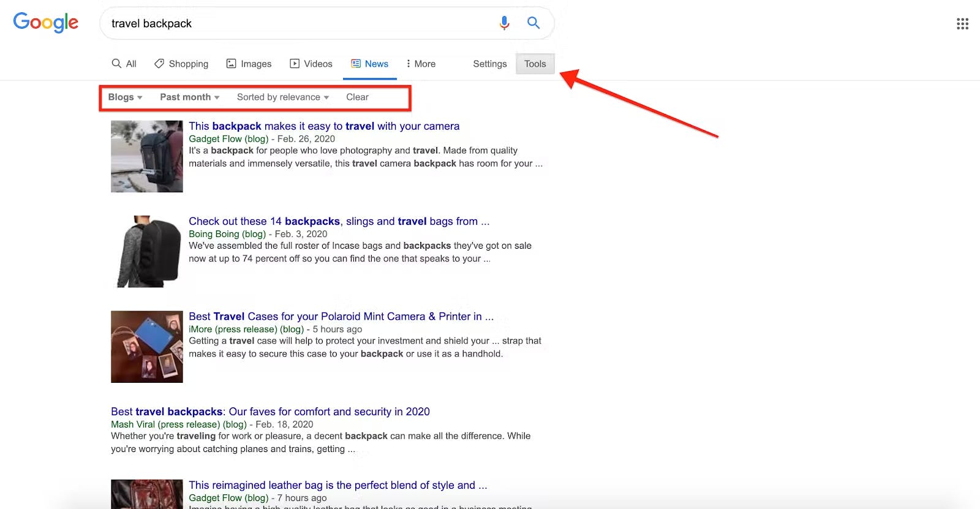
Task: Click 'Gadget Flow (blog)' source dated Feb. 26, 2020
Action: [228, 139]
